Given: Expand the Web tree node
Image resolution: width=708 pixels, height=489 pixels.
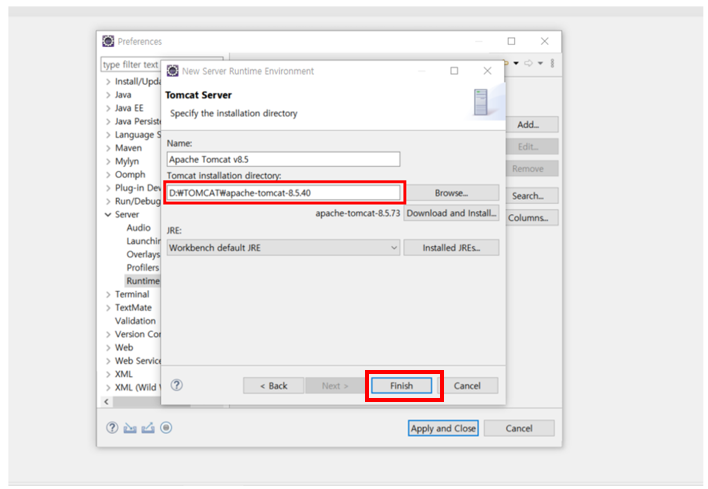Looking at the screenshot, I should 108,348.
